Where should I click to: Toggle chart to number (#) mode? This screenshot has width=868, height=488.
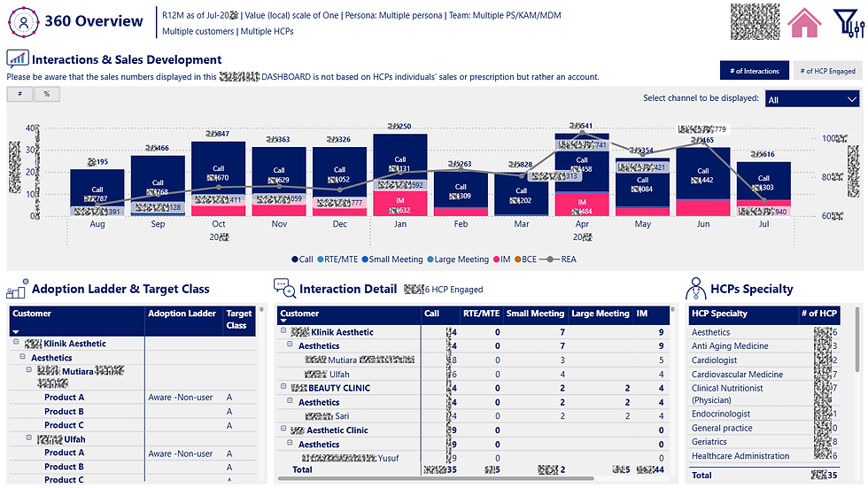point(19,94)
